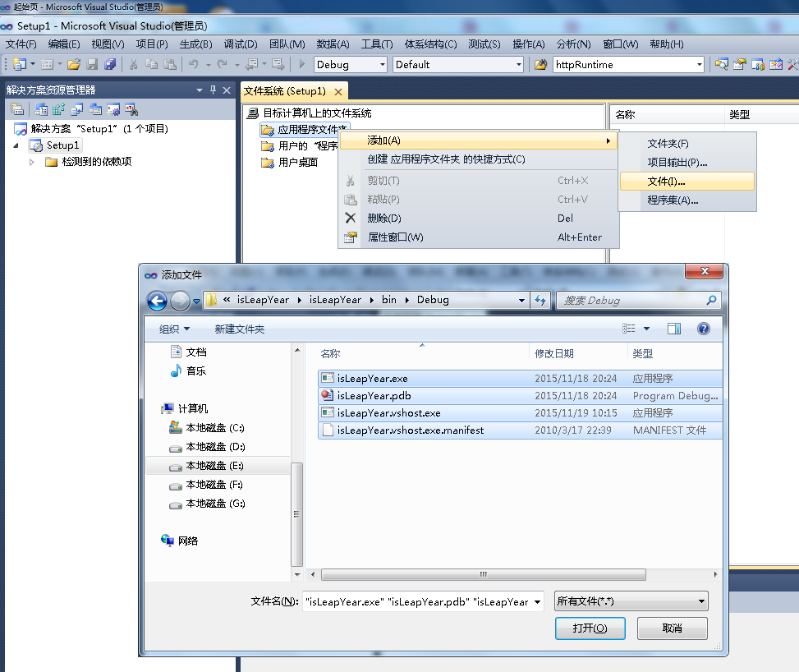The image size is (799, 672).
Task: Click the Navigate Backward icon
Action: (252, 64)
